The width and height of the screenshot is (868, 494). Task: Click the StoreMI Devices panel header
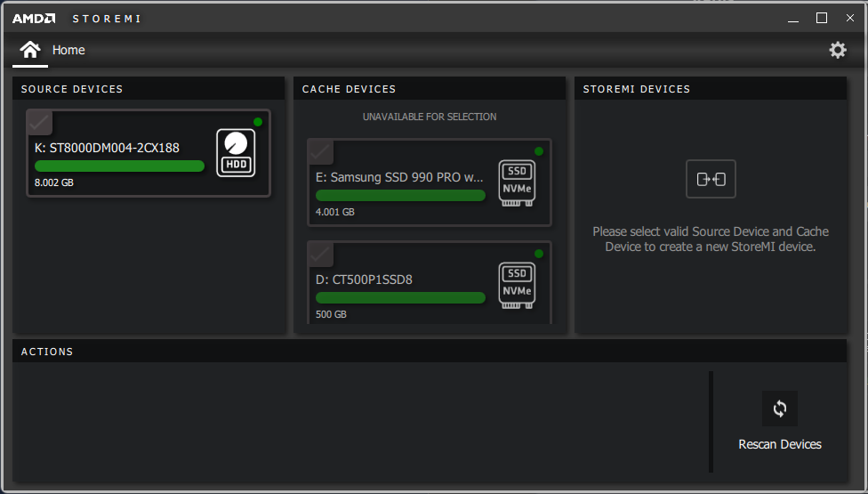point(711,89)
